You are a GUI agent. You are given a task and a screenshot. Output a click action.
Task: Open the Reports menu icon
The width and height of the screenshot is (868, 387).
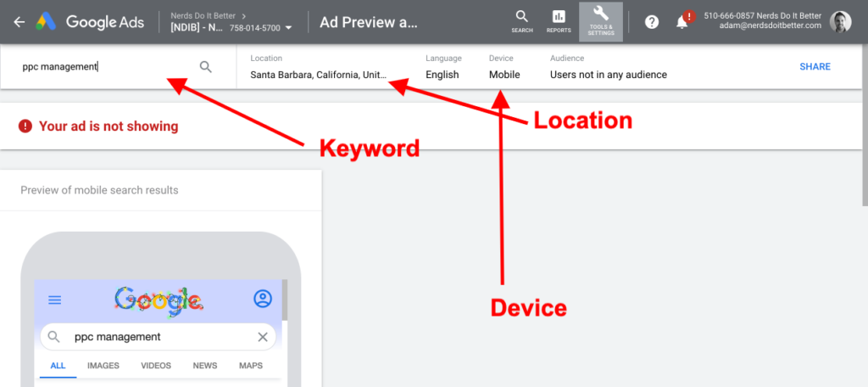click(x=559, y=21)
